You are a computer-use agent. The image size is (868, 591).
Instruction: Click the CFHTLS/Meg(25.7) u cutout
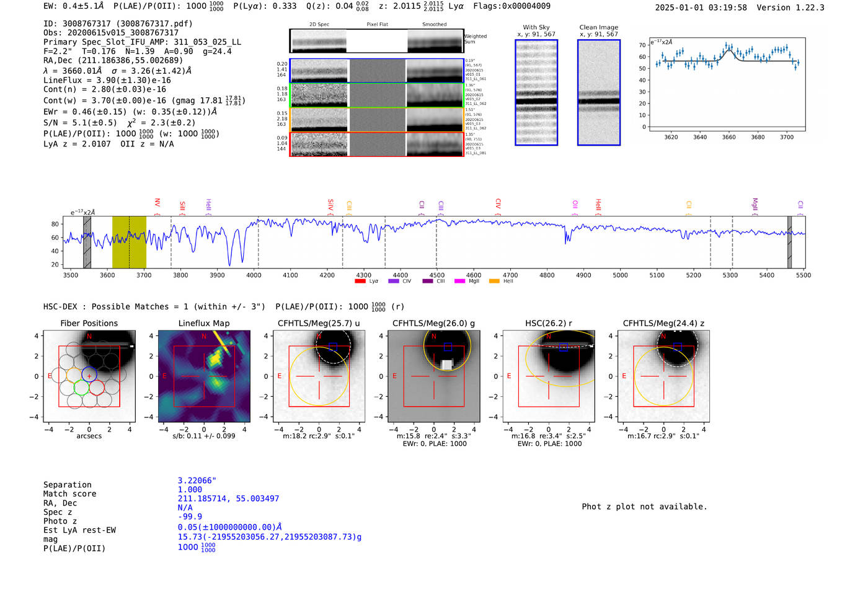(319, 376)
